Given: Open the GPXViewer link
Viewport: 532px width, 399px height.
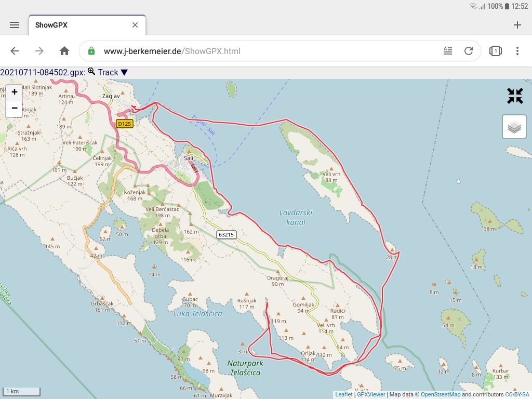Looking at the screenshot, I should 371,395.
